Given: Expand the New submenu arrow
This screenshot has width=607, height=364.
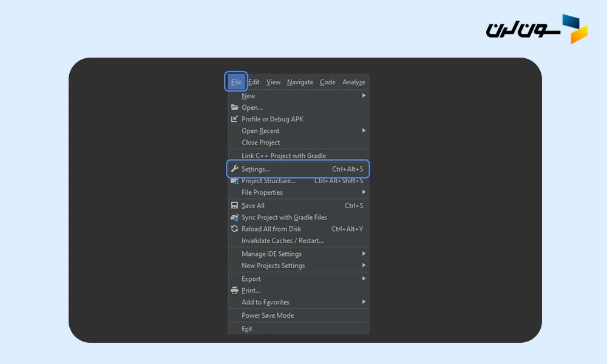Looking at the screenshot, I should click(364, 96).
